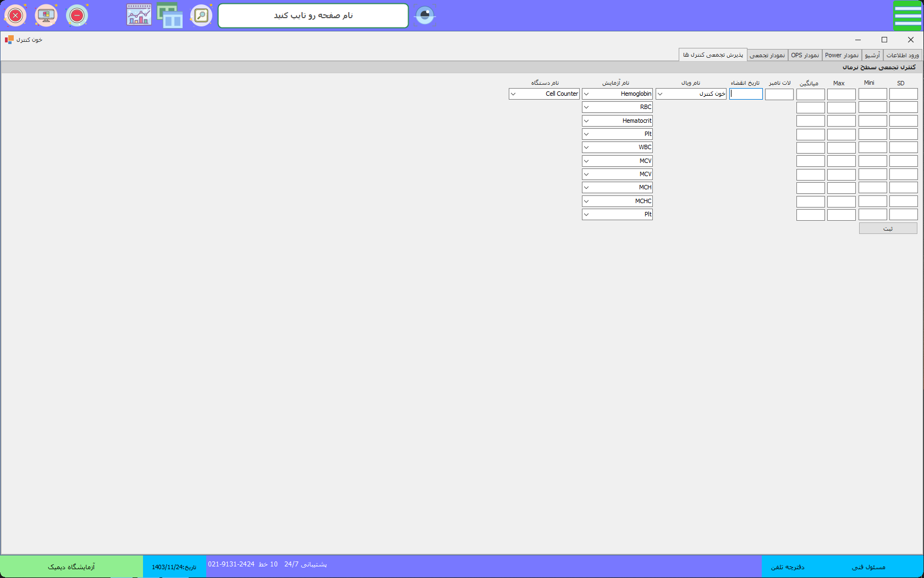Screen dimensions: 924x578
Task: Go to the آرشیو tab
Action: (872, 55)
